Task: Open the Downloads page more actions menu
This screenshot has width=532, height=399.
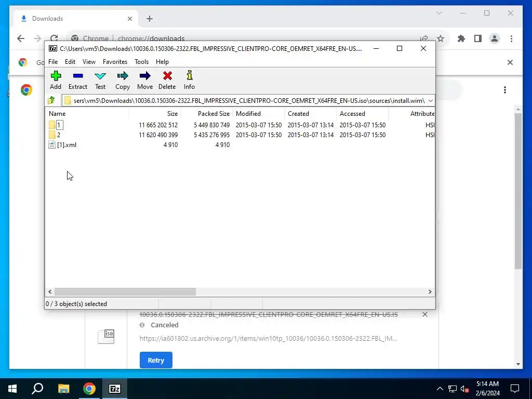Action: point(505,90)
